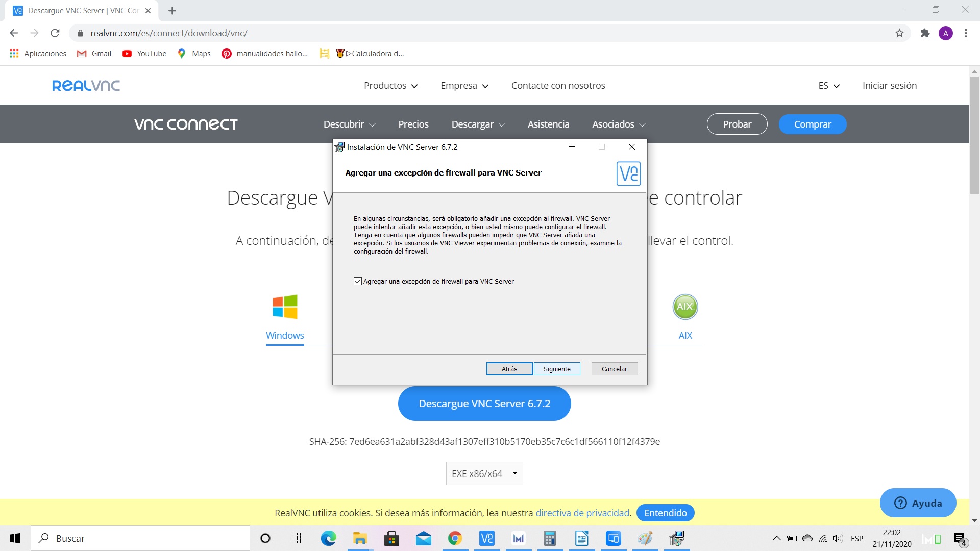
Task: Open the network icon in system tray
Action: 822,538
